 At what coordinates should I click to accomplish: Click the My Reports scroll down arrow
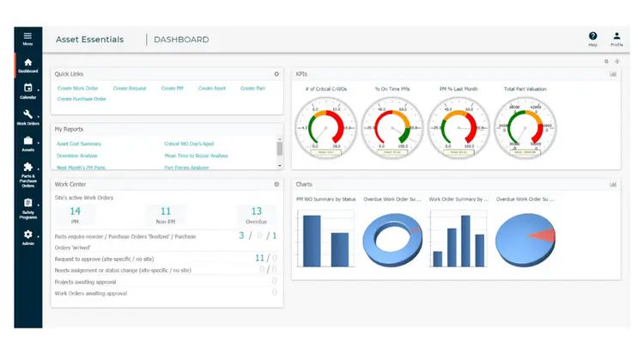click(x=280, y=166)
